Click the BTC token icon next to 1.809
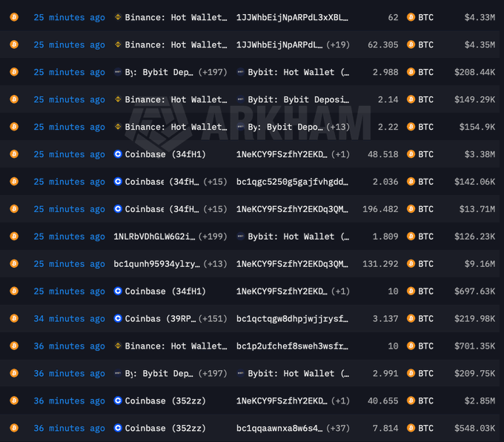This screenshot has width=504, height=442. tap(411, 236)
